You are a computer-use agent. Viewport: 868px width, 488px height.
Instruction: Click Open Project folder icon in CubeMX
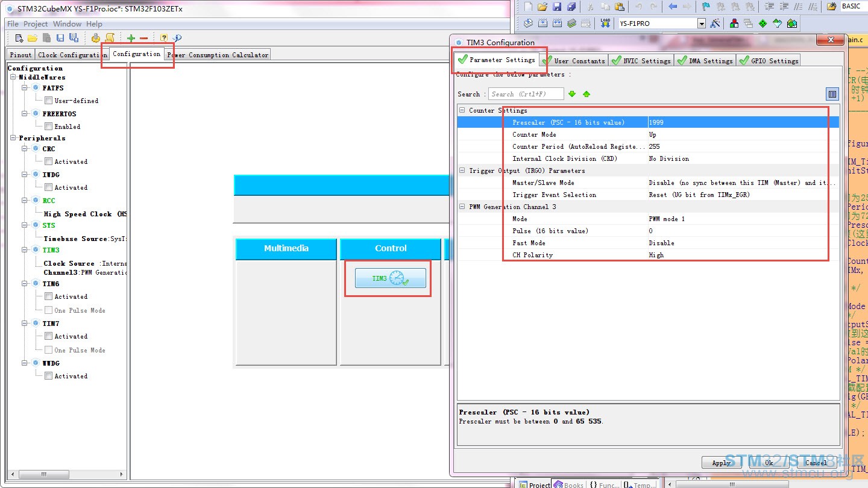33,38
